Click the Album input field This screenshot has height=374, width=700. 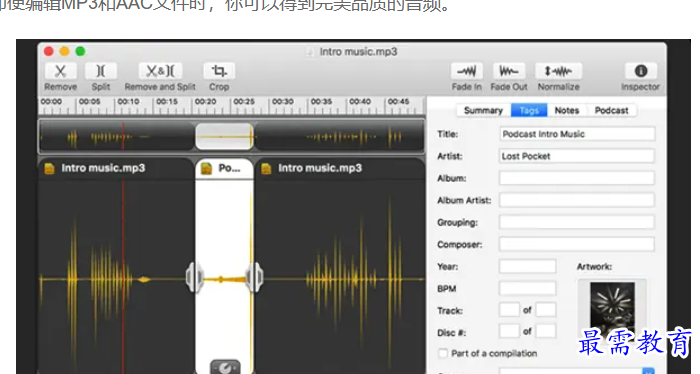[577, 178]
